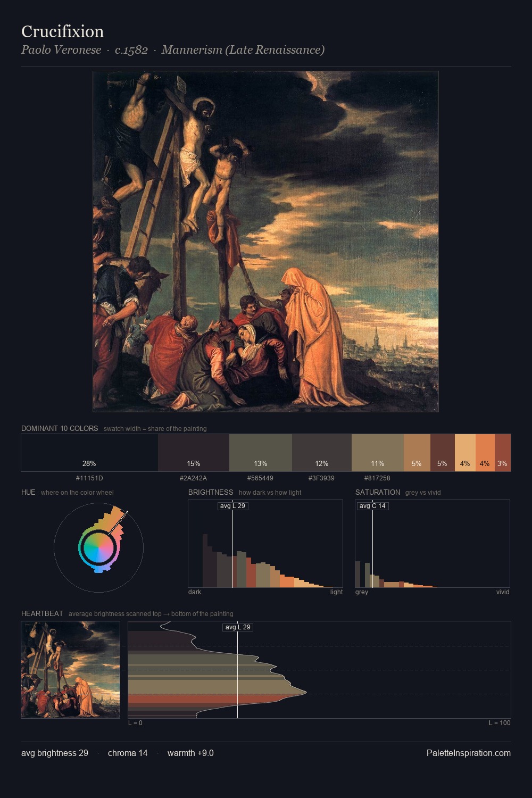This screenshot has width=532, height=798.
Task: Click the #2A242A hex label
Action: (x=193, y=478)
